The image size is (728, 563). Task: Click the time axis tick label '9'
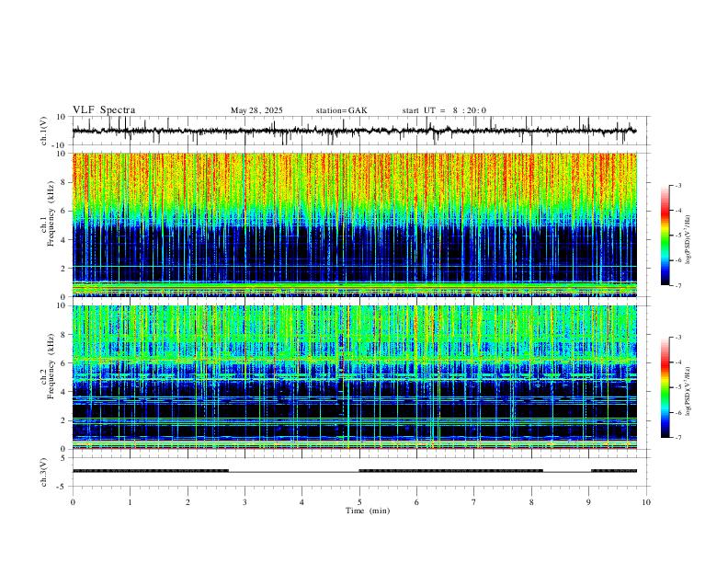[588, 502]
